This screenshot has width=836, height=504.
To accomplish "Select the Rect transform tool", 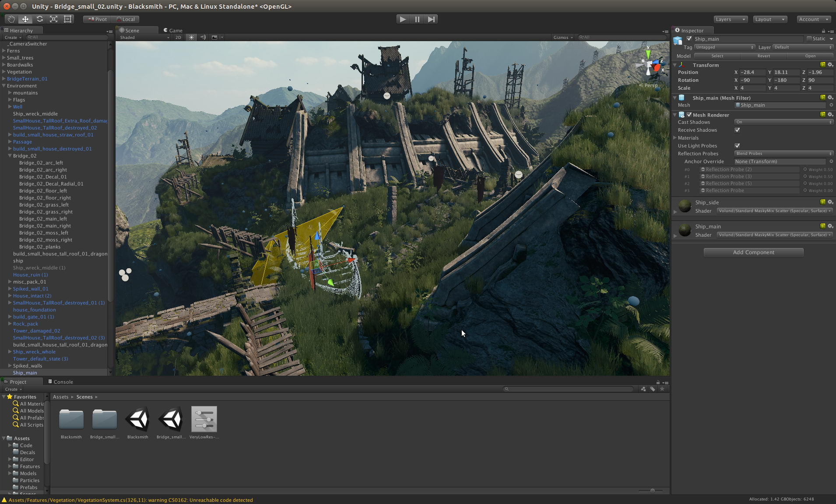I will [x=67, y=19].
